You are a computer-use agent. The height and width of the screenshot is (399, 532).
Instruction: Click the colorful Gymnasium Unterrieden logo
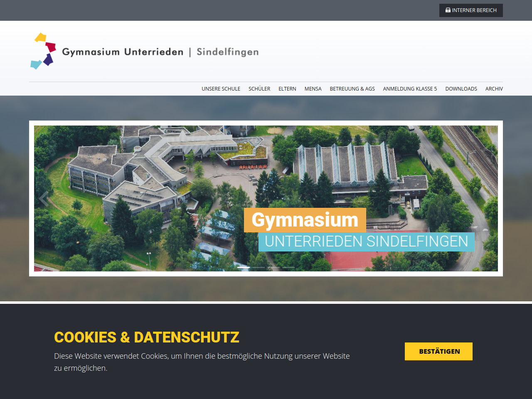[43, 51]
